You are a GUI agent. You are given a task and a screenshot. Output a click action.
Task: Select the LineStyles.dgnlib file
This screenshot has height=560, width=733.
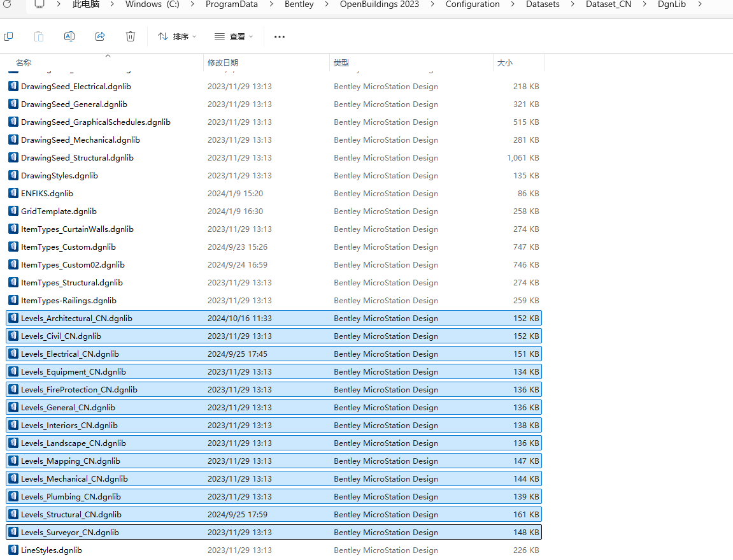(x=274, y=550)
